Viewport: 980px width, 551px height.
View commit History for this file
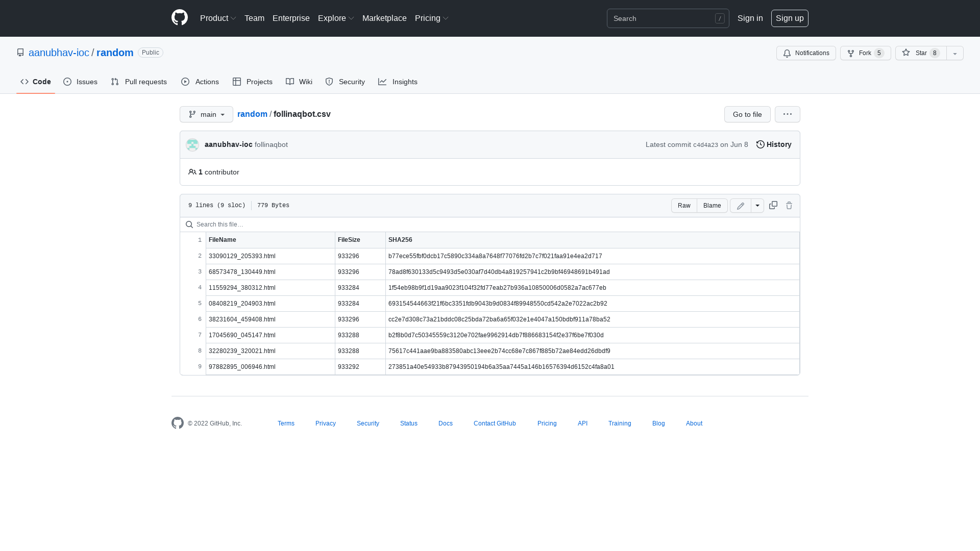(773, 144)
